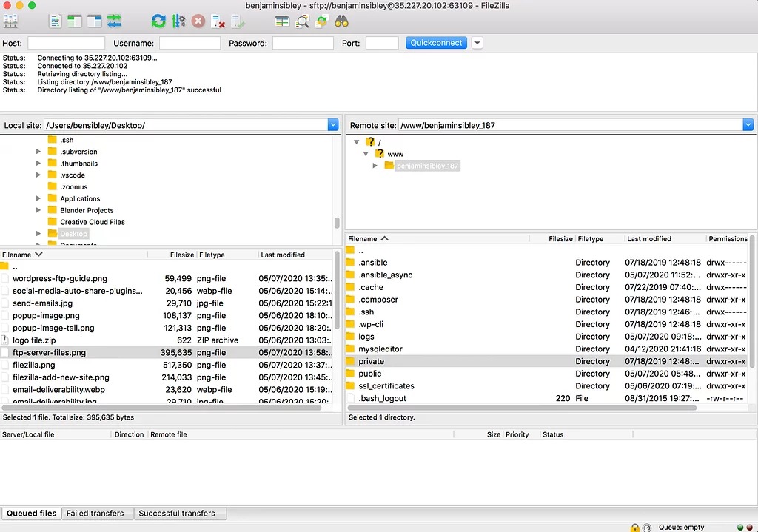The width and height of the screenshot is (758, 532).
Task: Select the remote public folder
Action: (547, 374)
